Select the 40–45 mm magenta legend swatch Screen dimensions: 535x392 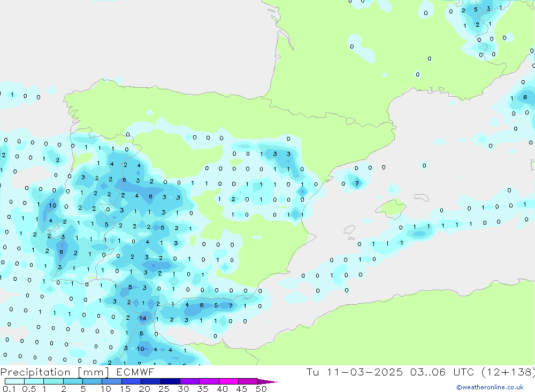click(228, 381)
